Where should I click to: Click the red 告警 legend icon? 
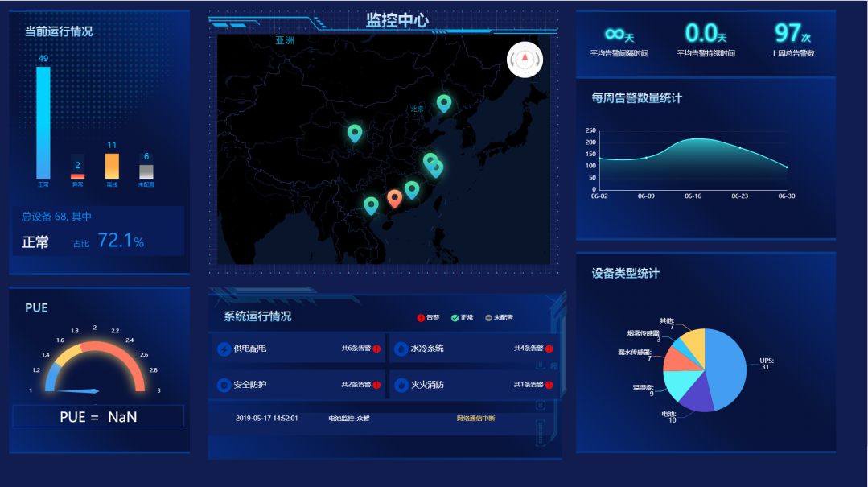click(x=421, y=317)
